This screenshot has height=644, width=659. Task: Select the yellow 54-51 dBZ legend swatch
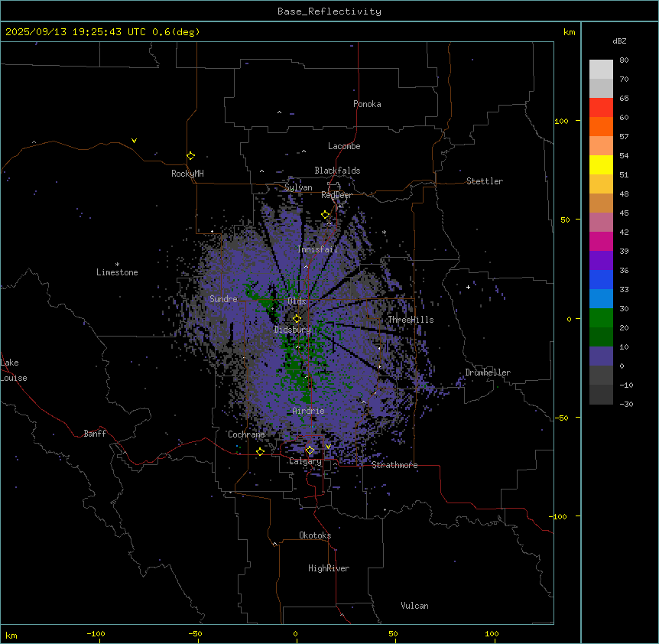[601, 164]
